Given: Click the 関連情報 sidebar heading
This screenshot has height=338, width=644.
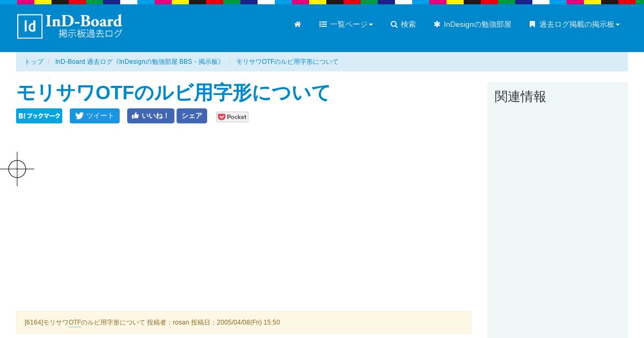Looking at the screenshot, I should 520,97.
